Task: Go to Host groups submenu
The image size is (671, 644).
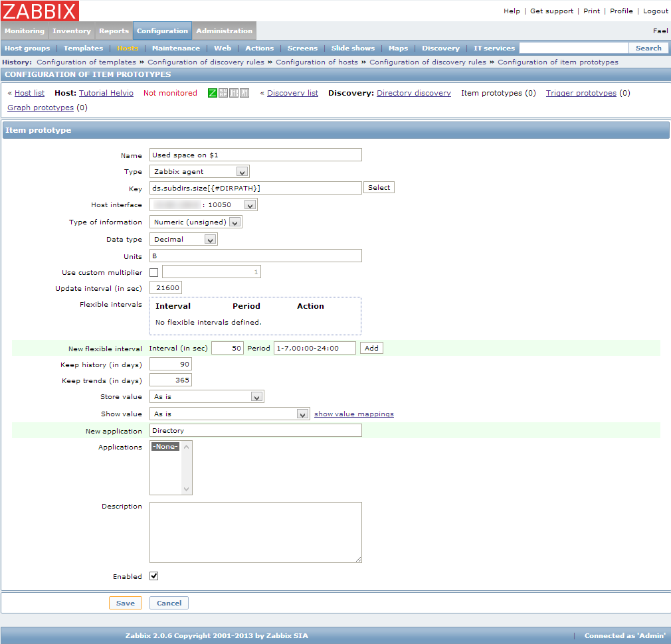Action: click(x=27, y=48)
